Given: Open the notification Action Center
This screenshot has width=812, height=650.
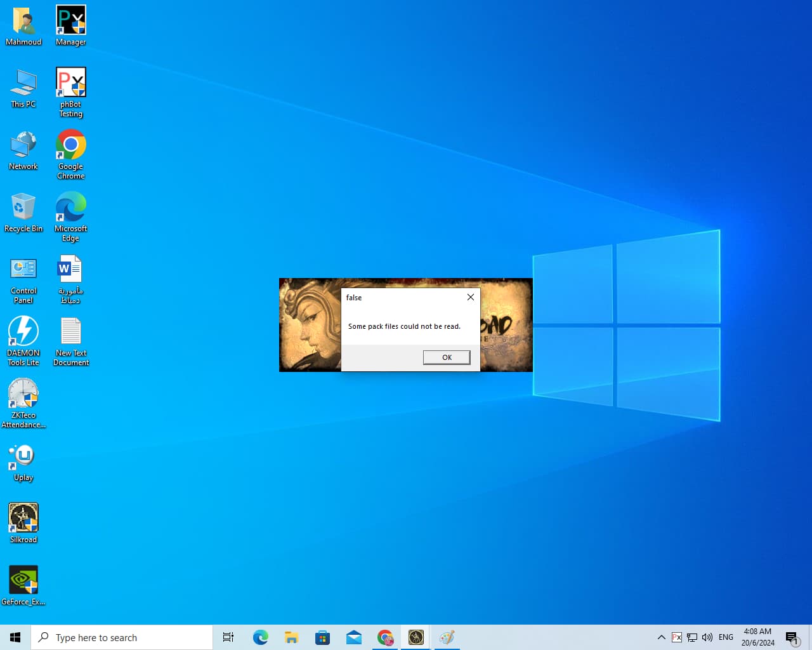Looking at the screenshot, I should tap(792, 637).
